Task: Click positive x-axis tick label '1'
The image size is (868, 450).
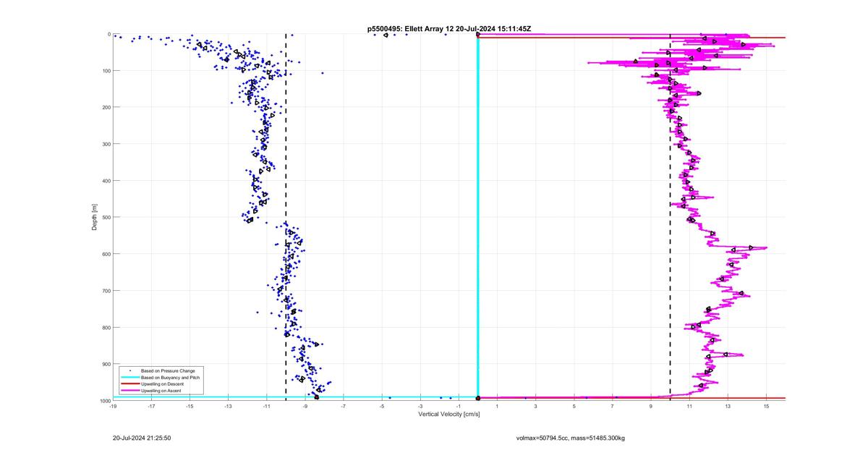Action: [x=498, y=406]
